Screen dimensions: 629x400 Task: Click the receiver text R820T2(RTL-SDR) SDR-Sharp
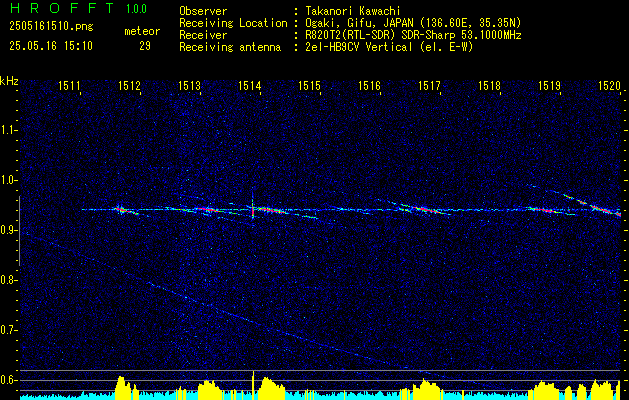click(378, 35)
